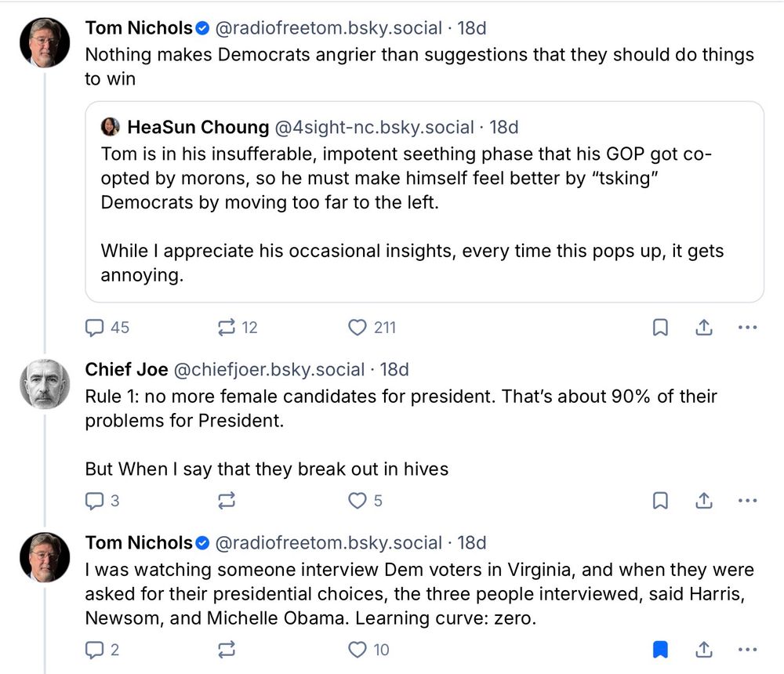Image resolution: width=784 pixels, height=674 pixels.
Task: Reply to Tom Nichols' top post
Action: pos(95,328)
